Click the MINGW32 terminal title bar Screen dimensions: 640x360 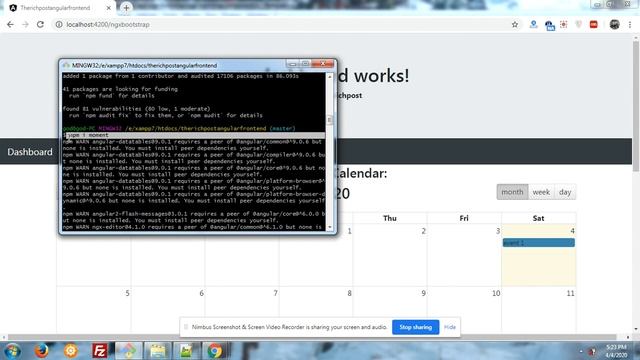[x=176, y=65]
